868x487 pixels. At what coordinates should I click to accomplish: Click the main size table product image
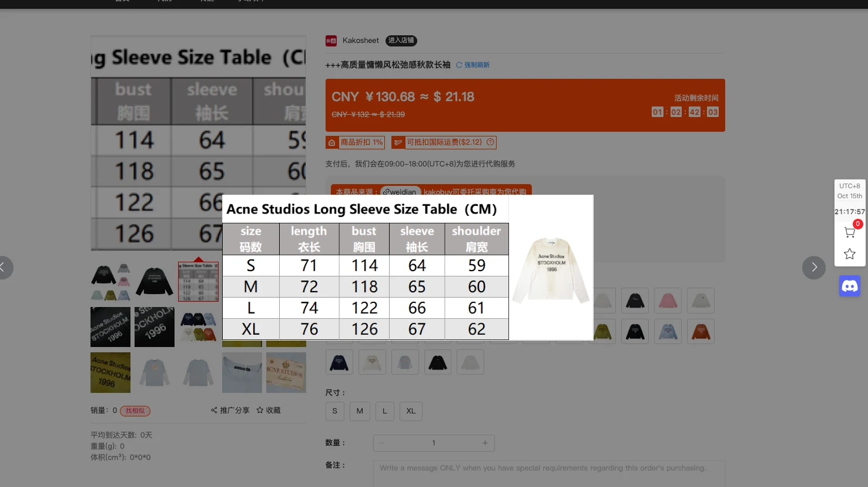pos(198,144)
